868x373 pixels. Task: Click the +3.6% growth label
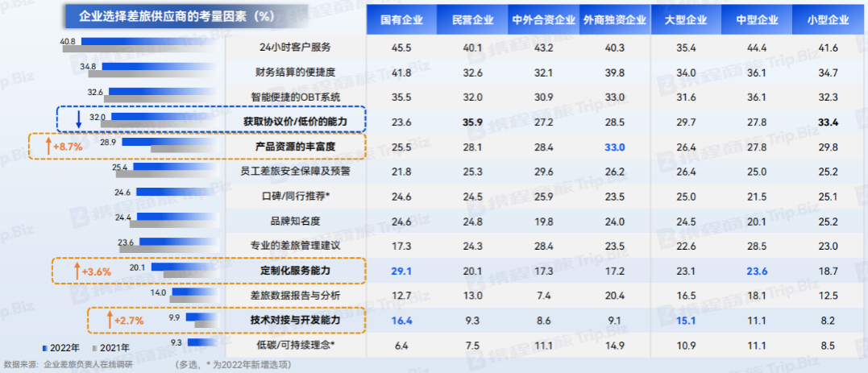pos(97,271)
